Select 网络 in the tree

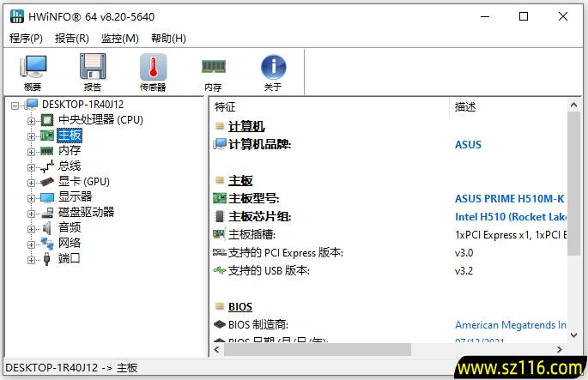(x=70, y=243)
